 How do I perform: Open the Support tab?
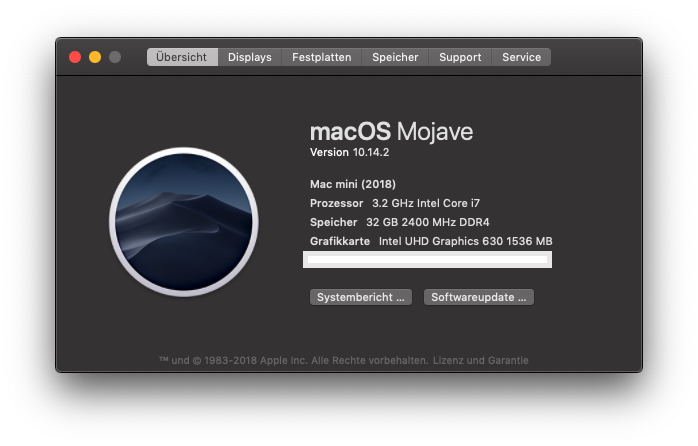point(460,57)
